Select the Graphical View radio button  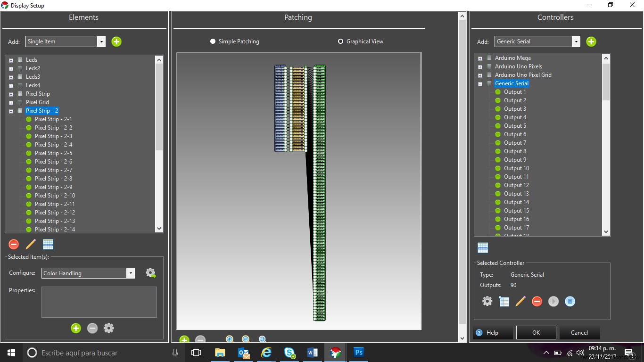coord(340,41)
